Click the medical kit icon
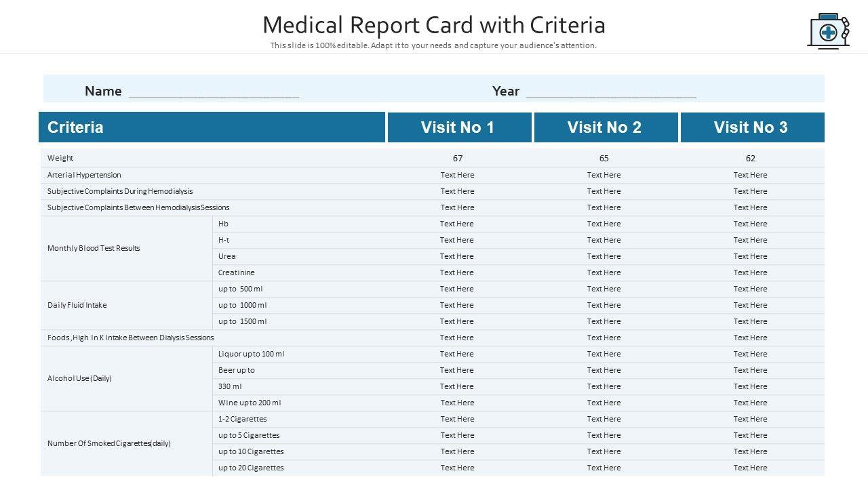Viewport: 868px width, 488px height. pyautogui.click(x=829, y=31)
